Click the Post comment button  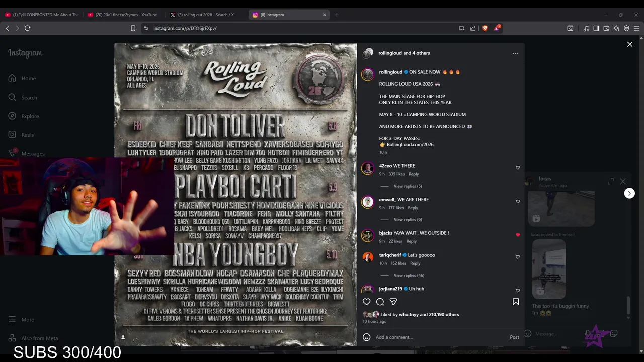pyautogui.click(x=514, y=337)
